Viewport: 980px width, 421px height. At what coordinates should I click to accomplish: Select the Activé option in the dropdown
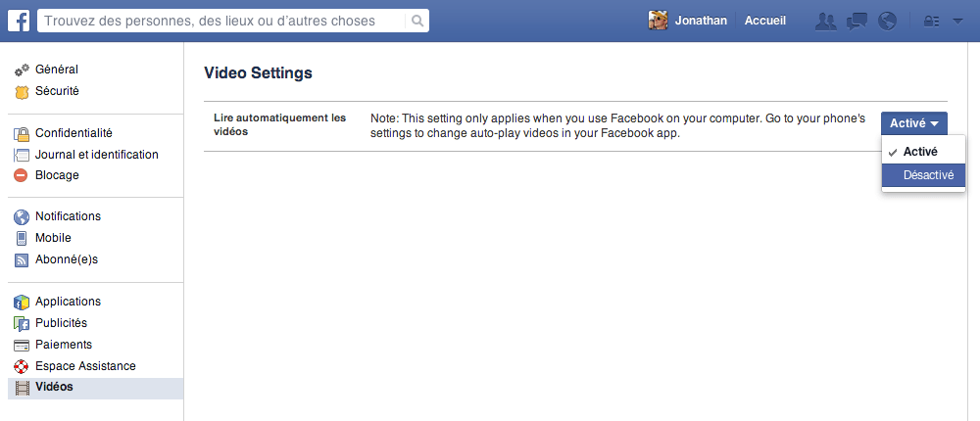[x=919, y=152]
